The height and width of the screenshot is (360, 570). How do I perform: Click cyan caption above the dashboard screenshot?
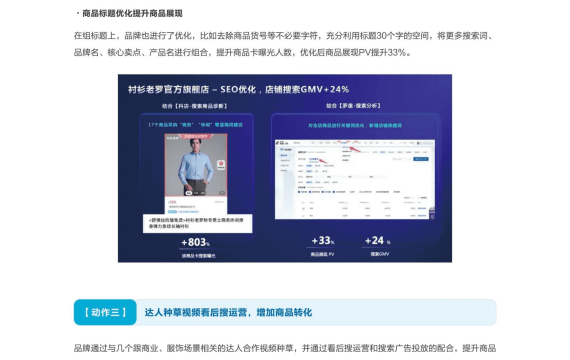[355, 125]
